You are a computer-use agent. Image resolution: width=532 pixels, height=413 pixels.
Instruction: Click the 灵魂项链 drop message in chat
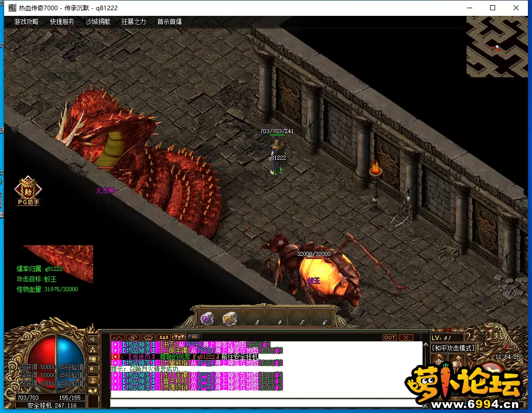click(197, 387)
